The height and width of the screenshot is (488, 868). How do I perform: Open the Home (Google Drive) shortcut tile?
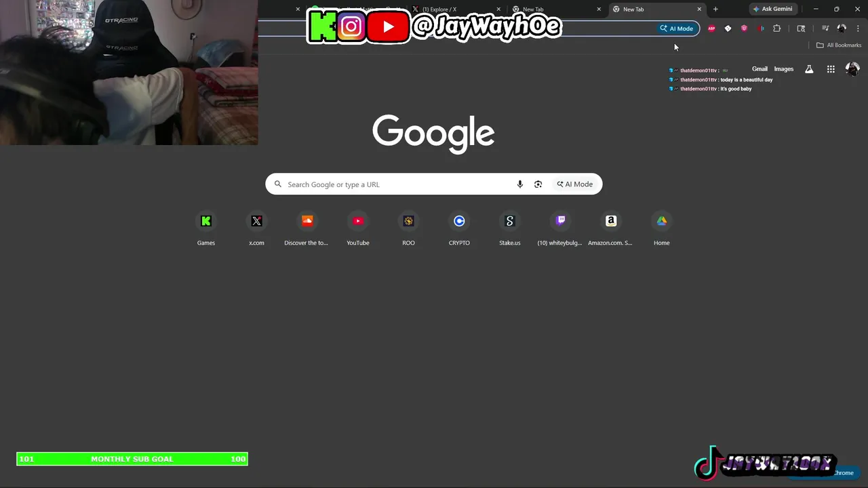(x=662, y=229)
